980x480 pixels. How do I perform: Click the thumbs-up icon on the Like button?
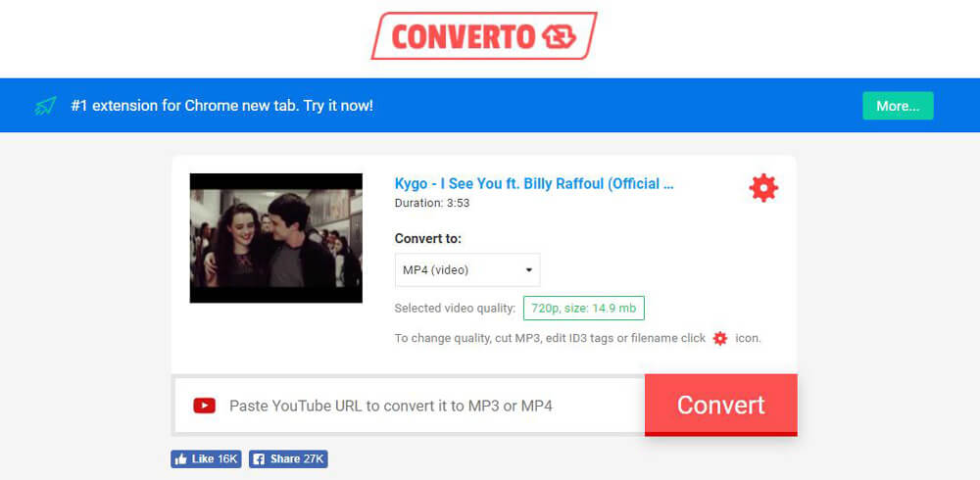tap(181, 459)
